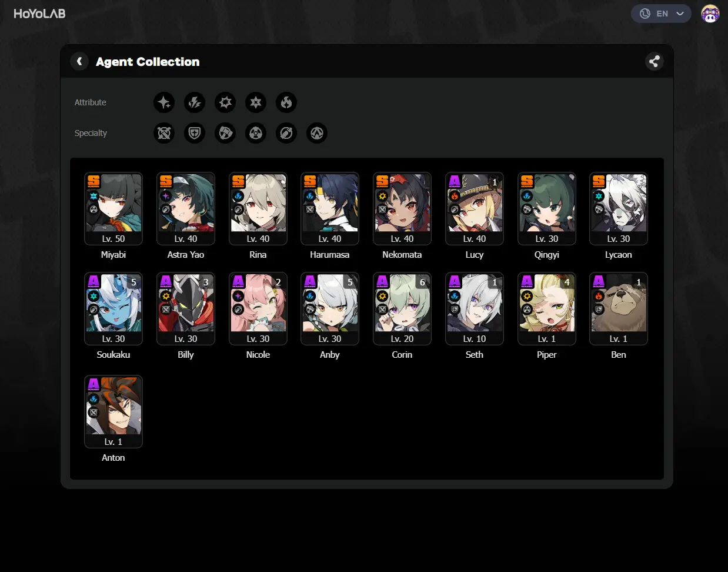The width and height of the screenshot is (728, 572).
Task: Filter by Rupture specialty icon
Action: [x=317, y=133]
